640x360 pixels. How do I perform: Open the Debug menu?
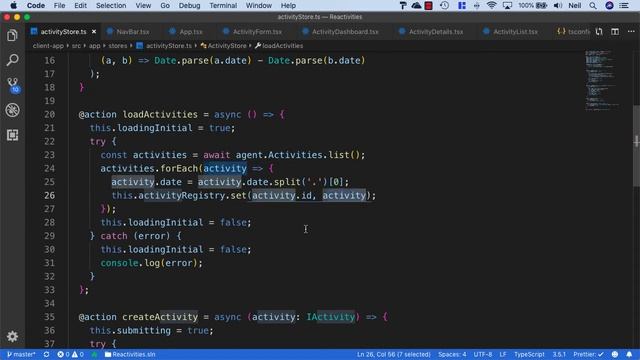click(189, 5)
